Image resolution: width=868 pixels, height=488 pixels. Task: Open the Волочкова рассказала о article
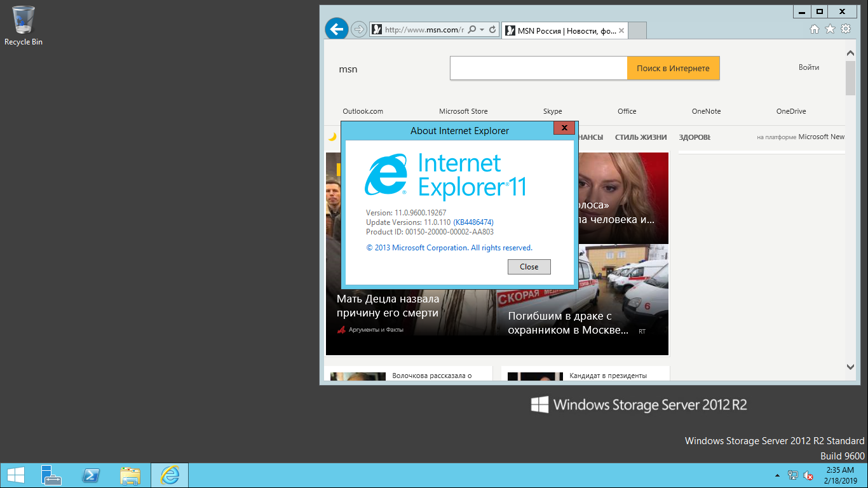coord(431,376)
